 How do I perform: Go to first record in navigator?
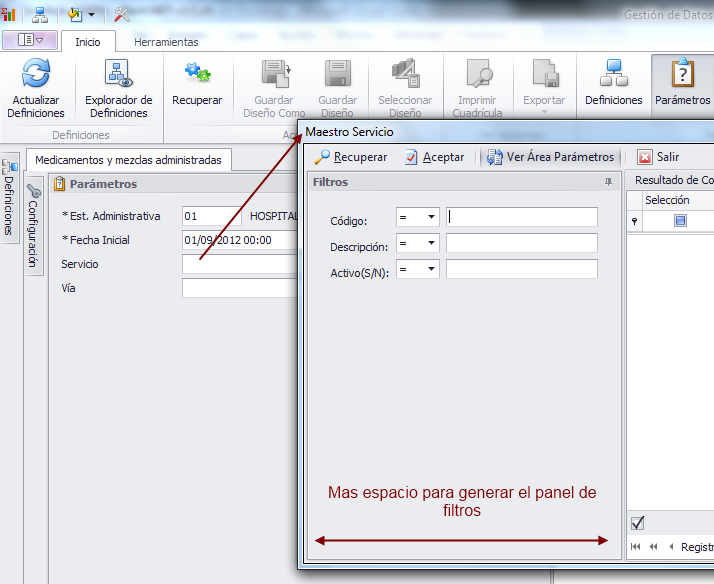636,547
